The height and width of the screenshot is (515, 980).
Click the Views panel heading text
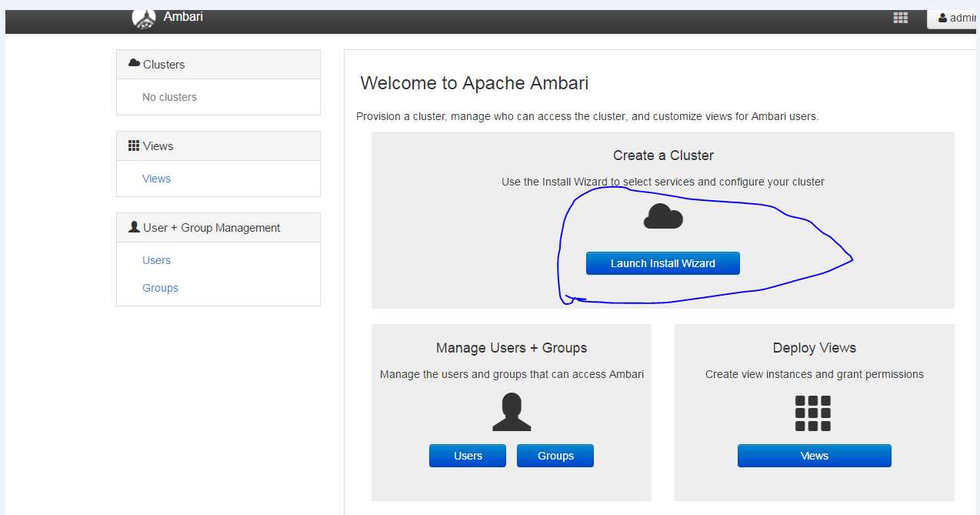pyautogui.click(x=158, y=146)
